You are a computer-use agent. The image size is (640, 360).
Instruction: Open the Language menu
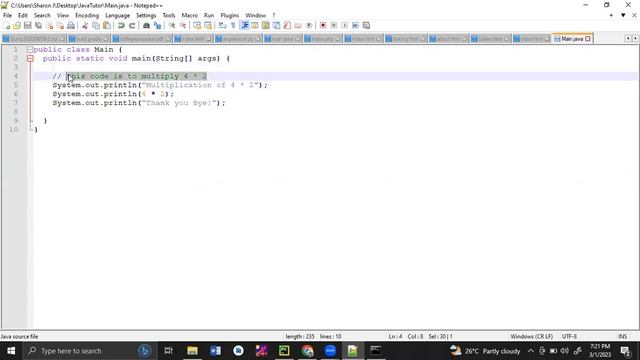click(118, 15)
